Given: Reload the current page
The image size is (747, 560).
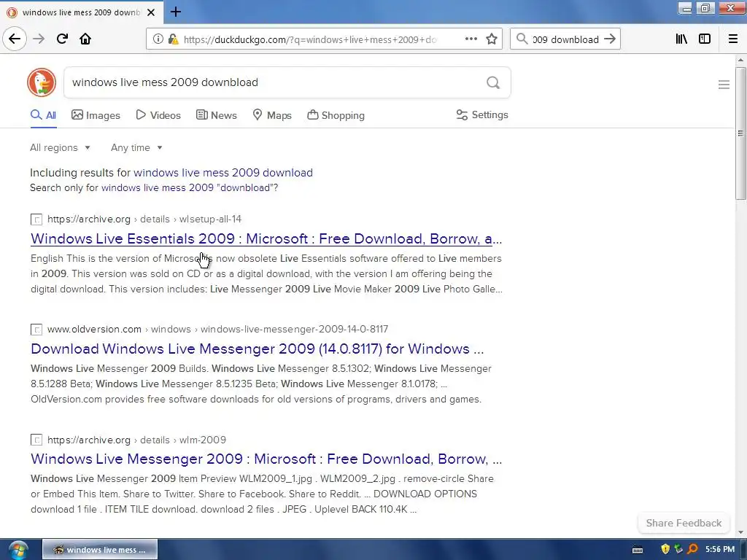Looking at the screenshot, I should [x=62, y=39].
